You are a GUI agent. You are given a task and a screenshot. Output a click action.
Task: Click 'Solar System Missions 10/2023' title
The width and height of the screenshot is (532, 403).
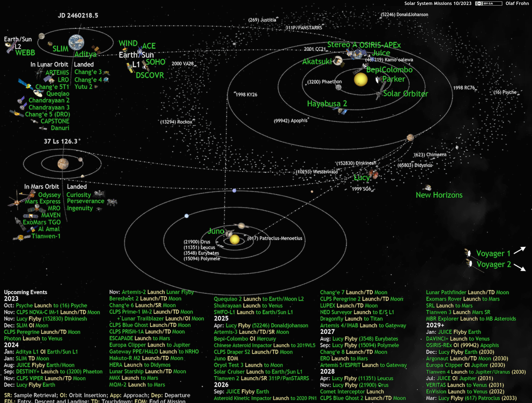[438, 3]
